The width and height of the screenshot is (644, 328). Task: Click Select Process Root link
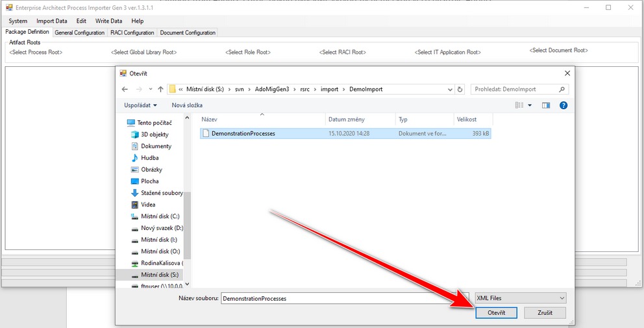(36, 52)
